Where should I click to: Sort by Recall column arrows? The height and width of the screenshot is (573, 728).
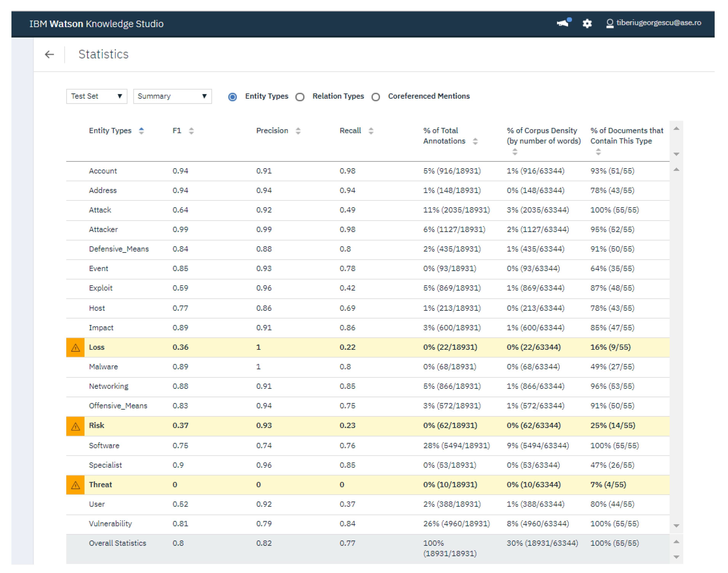click(x=371, y=131)
